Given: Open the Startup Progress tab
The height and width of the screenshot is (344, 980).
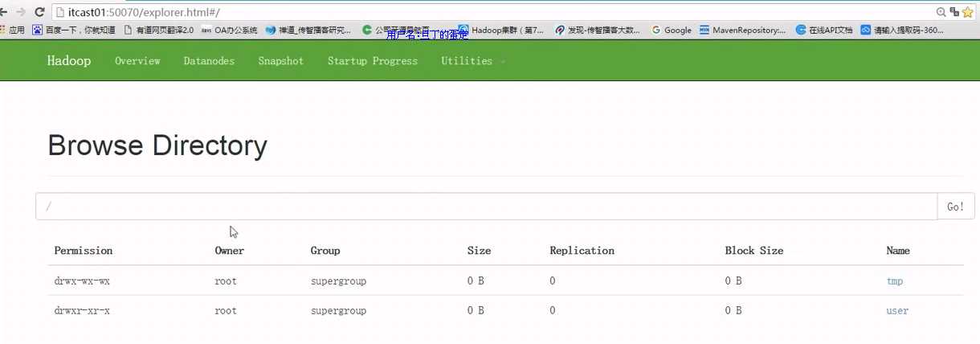Looking at the screenshot, I should (373, 61).
